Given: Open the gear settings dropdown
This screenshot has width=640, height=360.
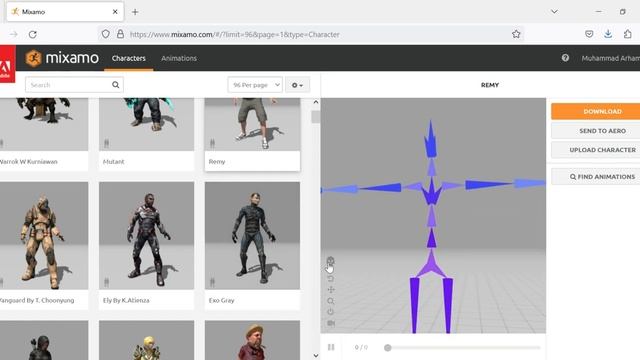Looking at the screenshot, I should pos(297,85).
